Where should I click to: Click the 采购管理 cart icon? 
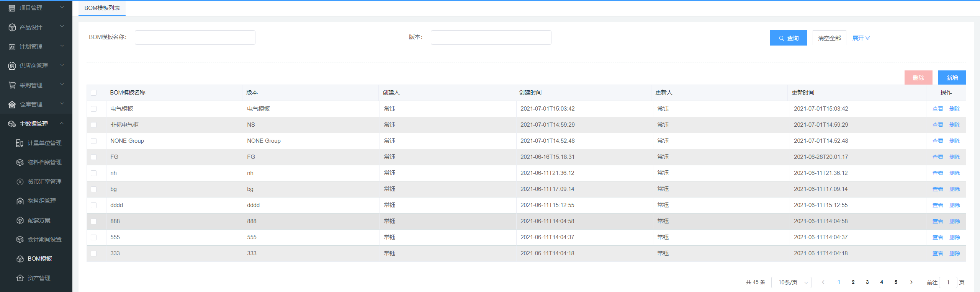click(x=12, y=85)
